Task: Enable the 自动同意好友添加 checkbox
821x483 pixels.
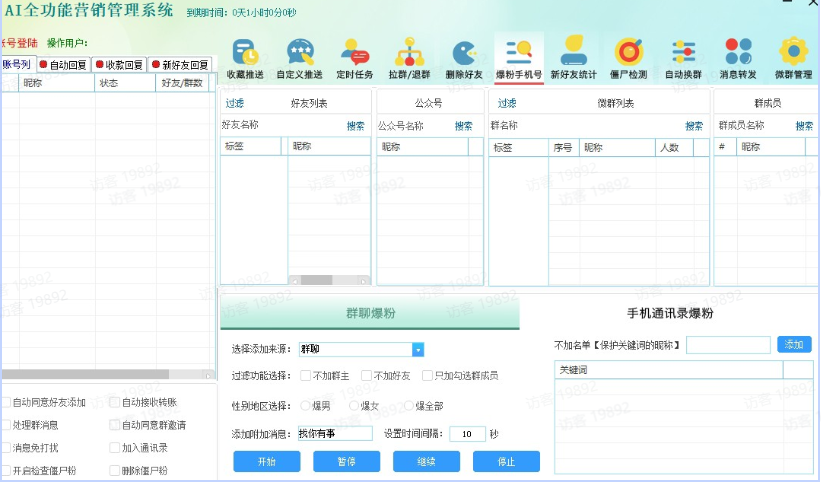Action: pos(7,402)
